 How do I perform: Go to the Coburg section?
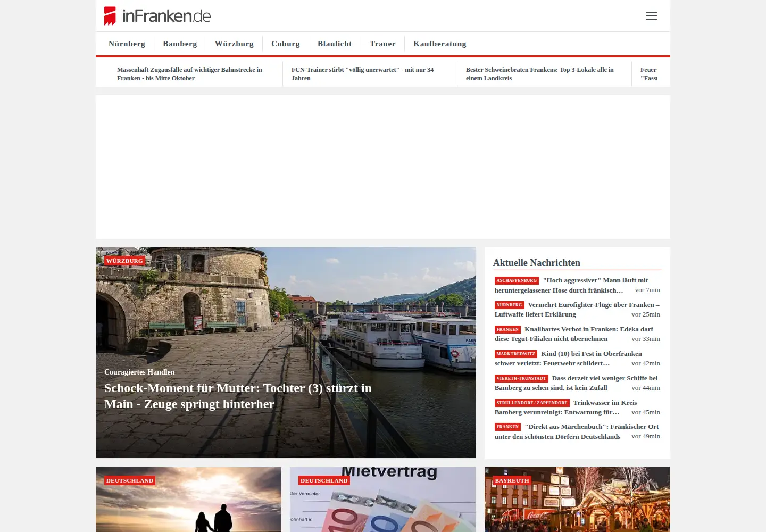[286, 44]
